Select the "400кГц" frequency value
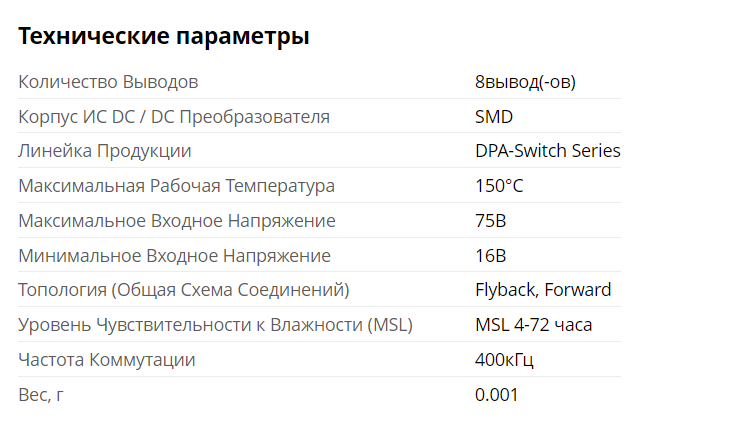 click(x=504, y=360)
